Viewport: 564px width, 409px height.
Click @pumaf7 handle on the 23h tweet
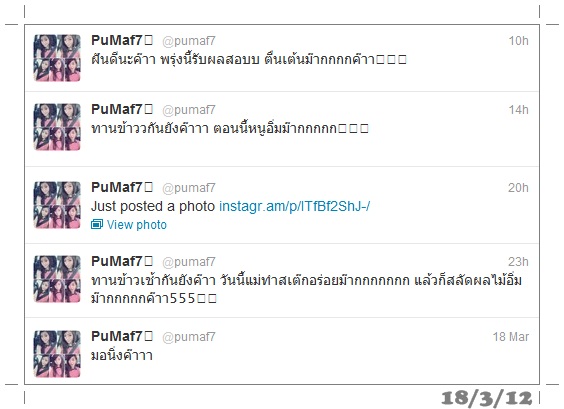coord(188,262)
